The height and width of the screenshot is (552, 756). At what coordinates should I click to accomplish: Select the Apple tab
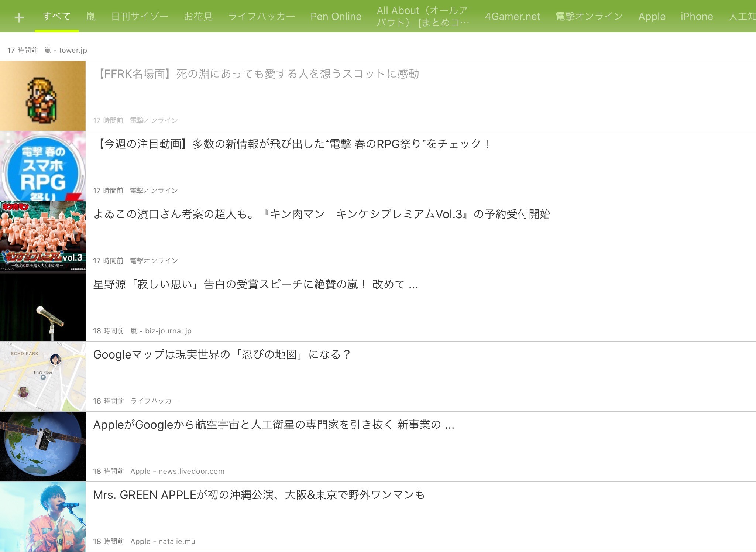(x=652, y=16)
